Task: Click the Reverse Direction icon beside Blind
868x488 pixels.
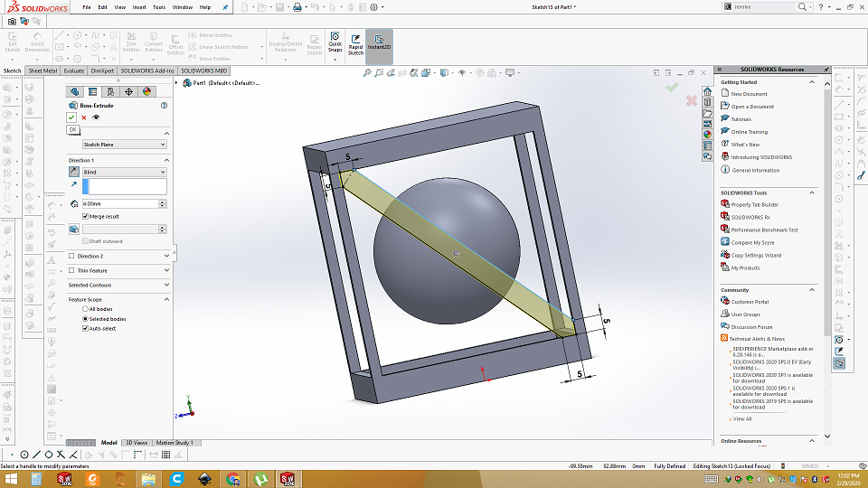Action: point(73,172)
